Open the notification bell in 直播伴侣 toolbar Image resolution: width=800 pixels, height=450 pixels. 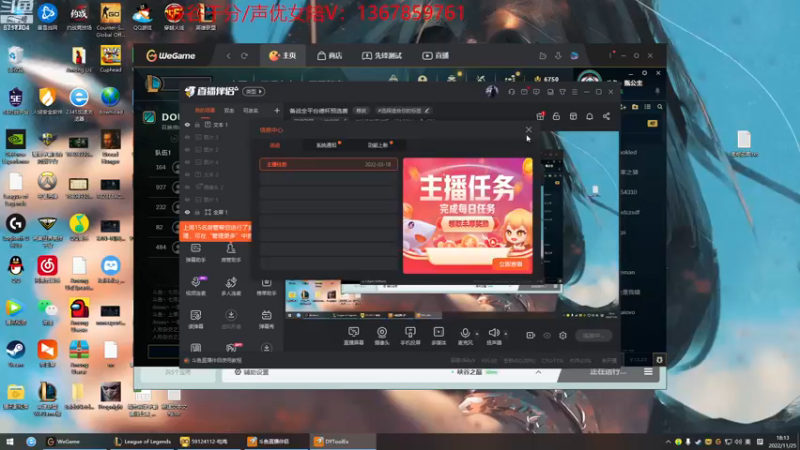point(589,116)
